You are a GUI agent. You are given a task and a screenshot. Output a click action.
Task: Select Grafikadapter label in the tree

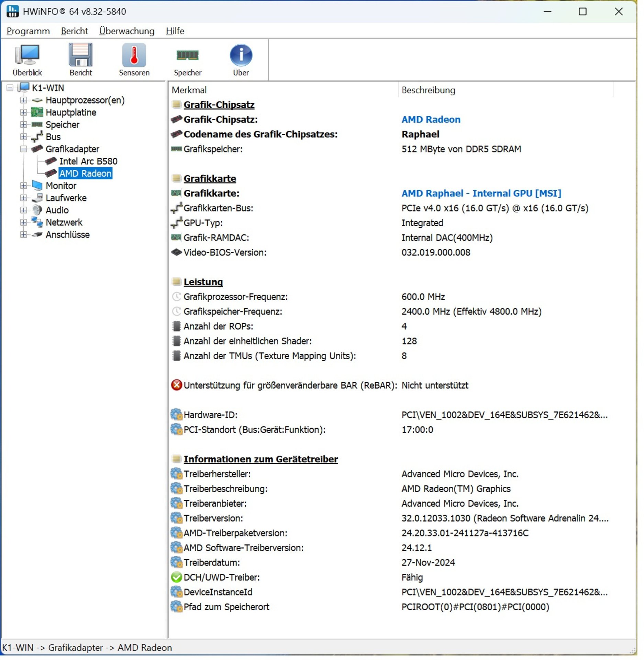(x=73, y=149)
